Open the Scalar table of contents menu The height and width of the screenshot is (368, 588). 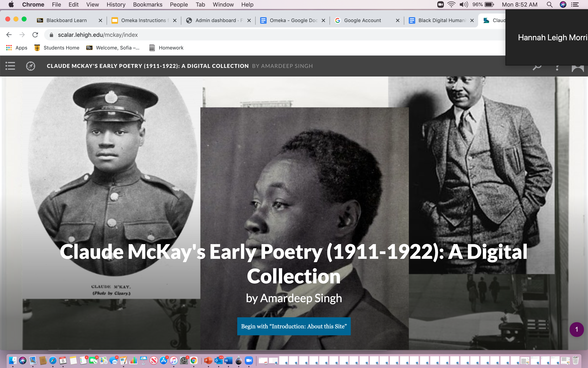[x=10, y=66]
